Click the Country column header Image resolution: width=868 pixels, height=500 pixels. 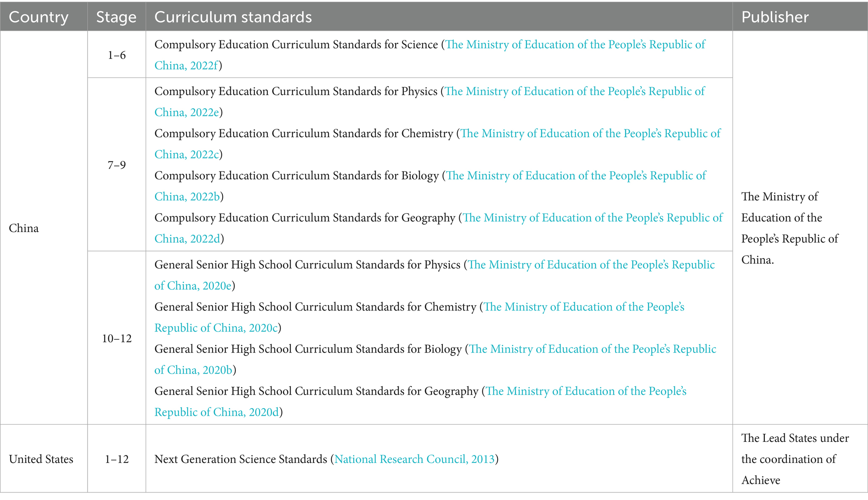point(38,17)
